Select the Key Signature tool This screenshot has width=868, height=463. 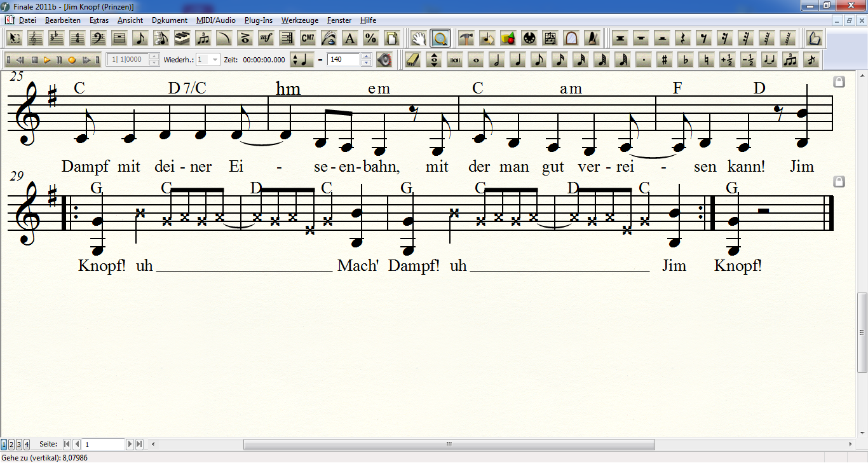56,38
